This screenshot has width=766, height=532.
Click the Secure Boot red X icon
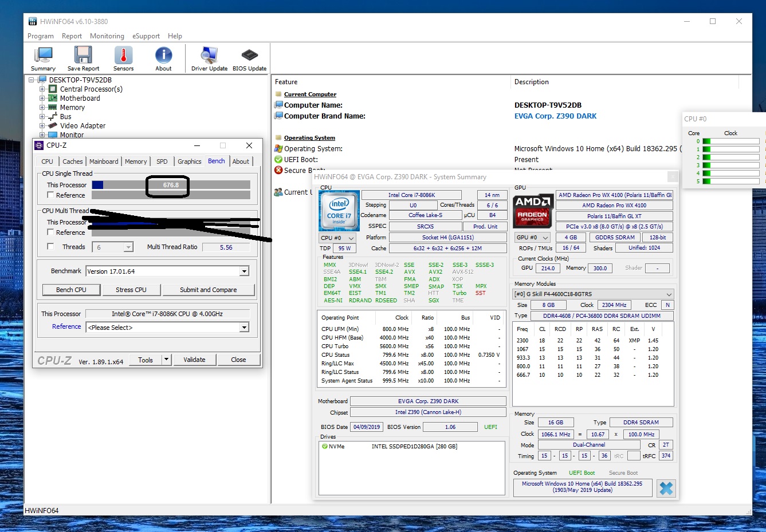tap(278, 170)
